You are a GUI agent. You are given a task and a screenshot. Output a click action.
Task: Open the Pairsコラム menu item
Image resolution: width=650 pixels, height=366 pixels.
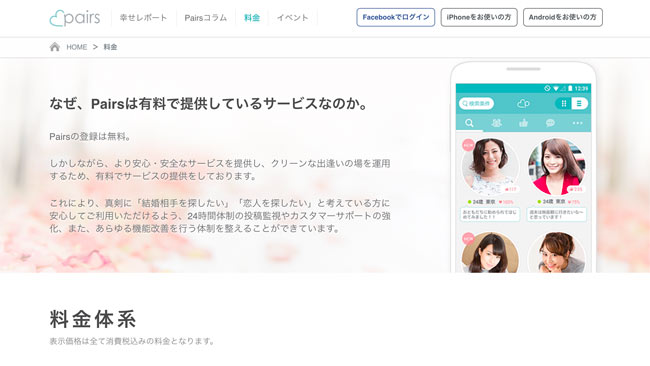pos(206,18)
